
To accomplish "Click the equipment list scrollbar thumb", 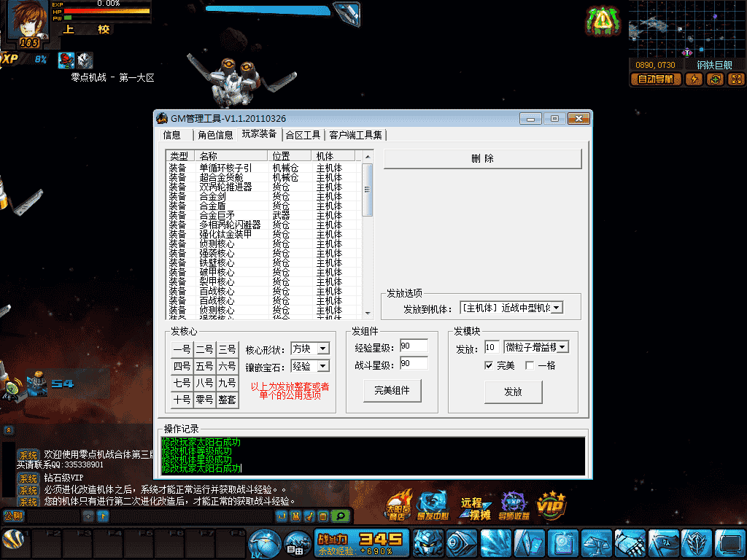I will (368, 190).
